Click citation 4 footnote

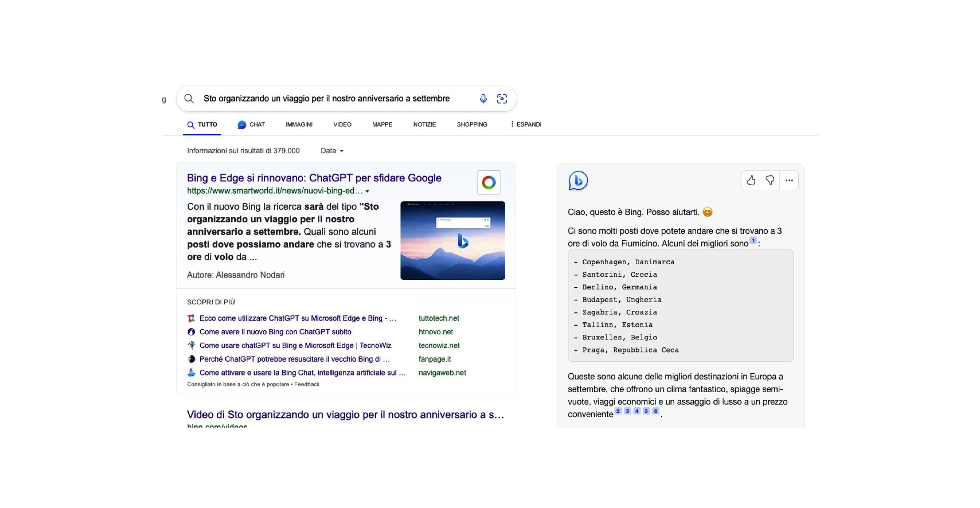pyautogui.click(x=637, y=411)
